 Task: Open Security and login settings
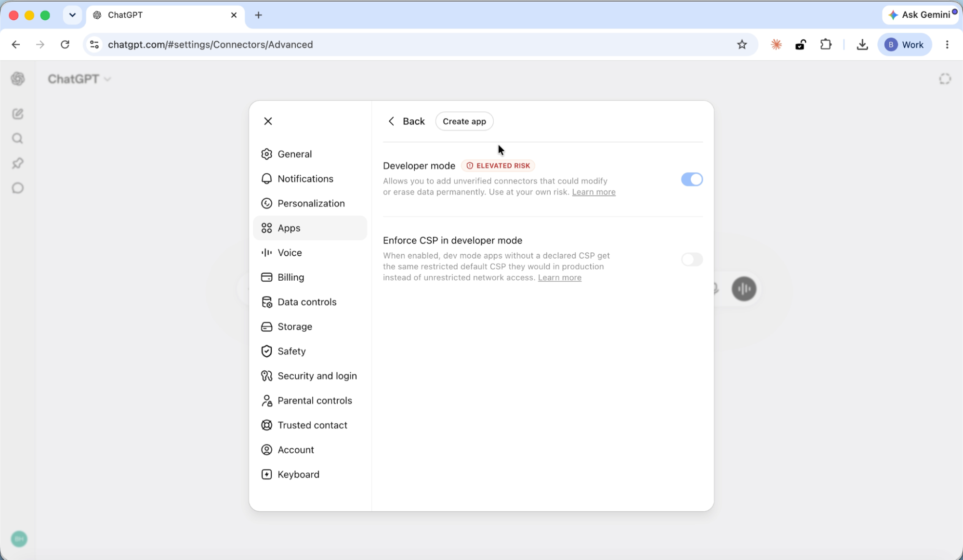310,376
